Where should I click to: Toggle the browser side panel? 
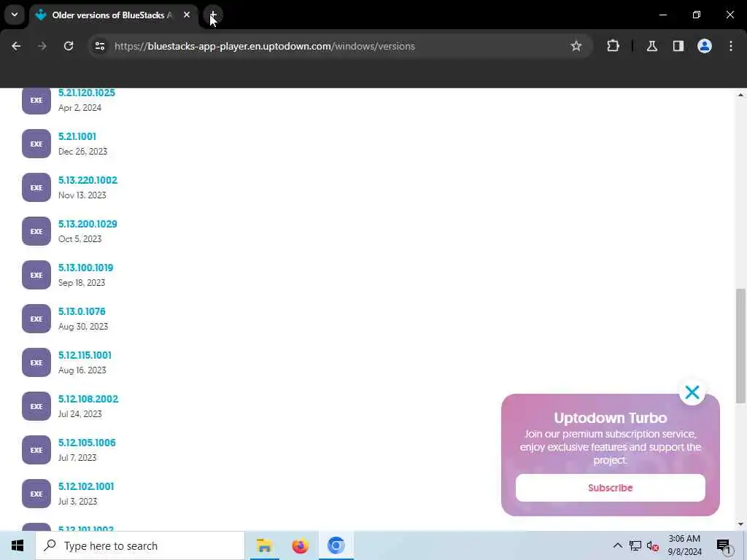click(678, 46)
